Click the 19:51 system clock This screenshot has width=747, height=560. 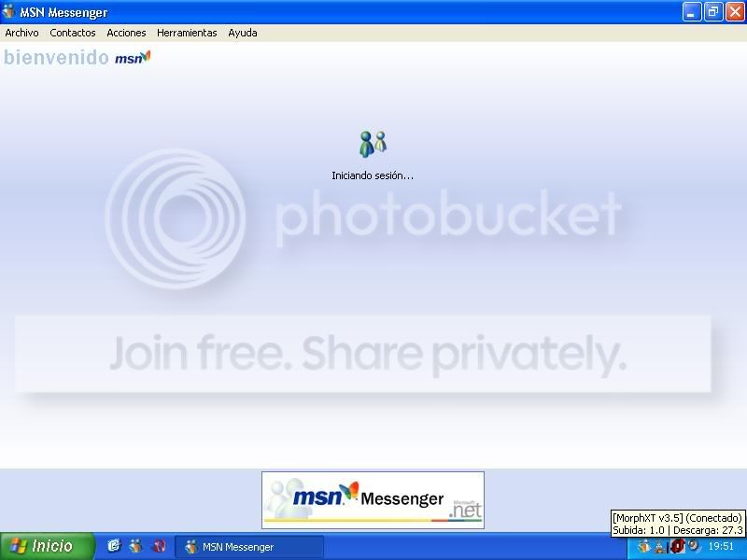click(x=721, y=546)
